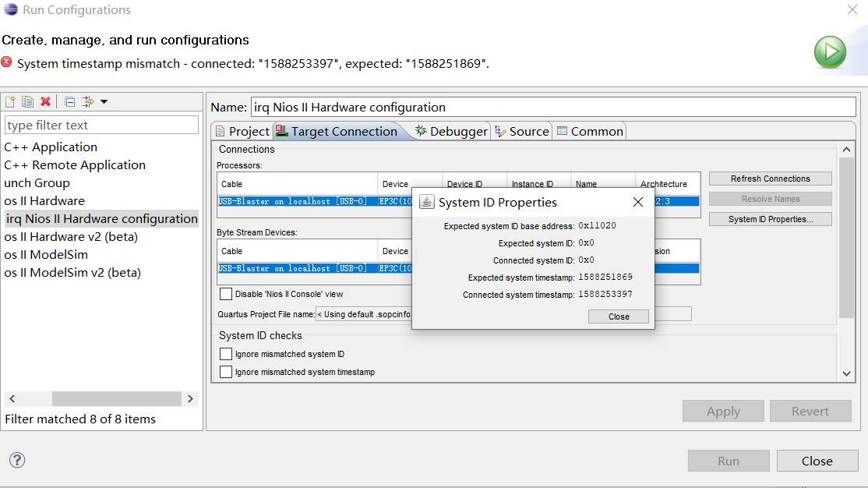868x488 pixels.
Task: Check Ignore mismatched system ID
Action: [x=226, y=353]
